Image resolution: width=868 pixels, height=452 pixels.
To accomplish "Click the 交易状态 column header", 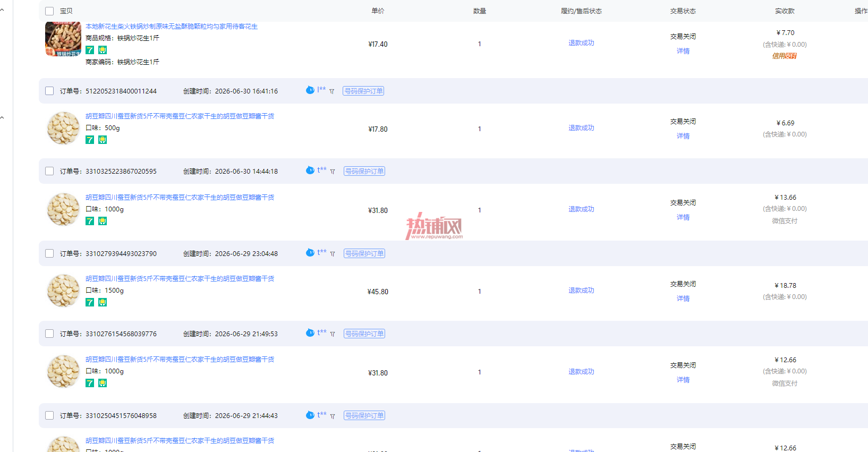I will pos(683,11).
